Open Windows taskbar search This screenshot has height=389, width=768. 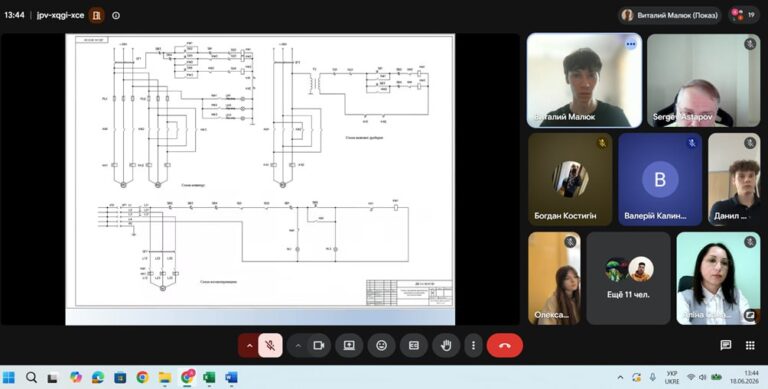click(31, 377)
